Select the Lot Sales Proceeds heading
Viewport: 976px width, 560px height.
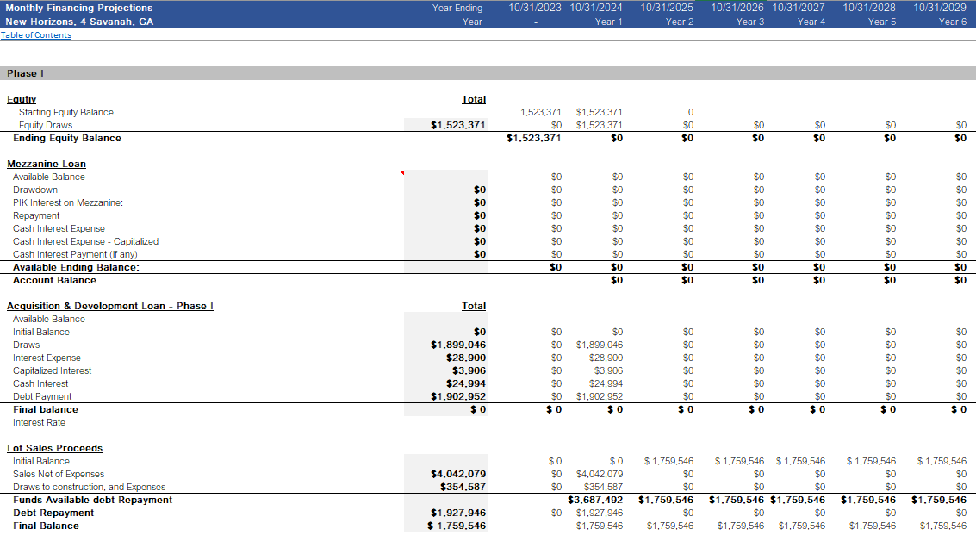[54, 448]
